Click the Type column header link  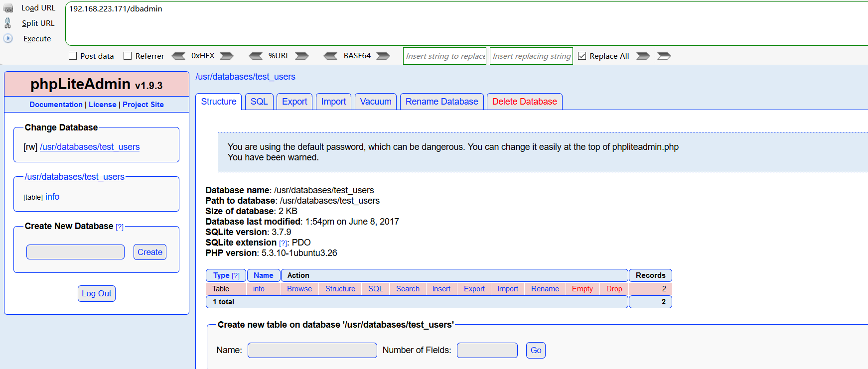221,275
